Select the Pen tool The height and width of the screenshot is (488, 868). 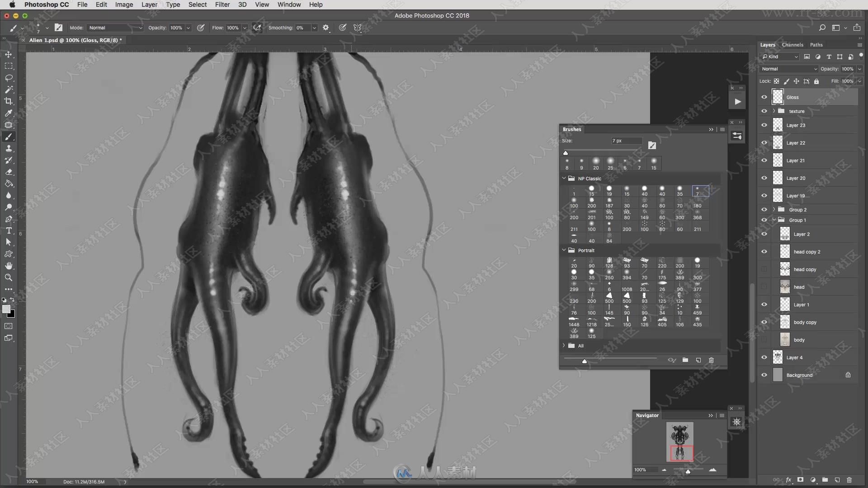(x=9, y=219)
